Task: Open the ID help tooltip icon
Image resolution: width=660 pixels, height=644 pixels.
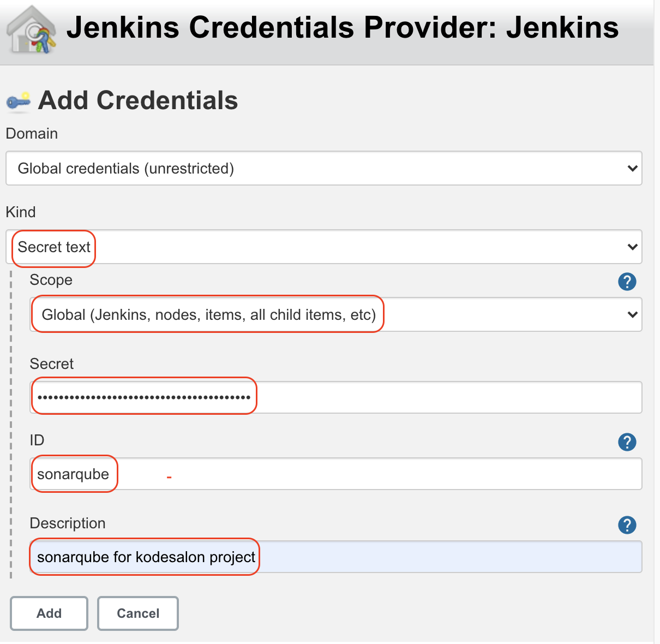Action: pyautogui.click(x=627, y=442)
